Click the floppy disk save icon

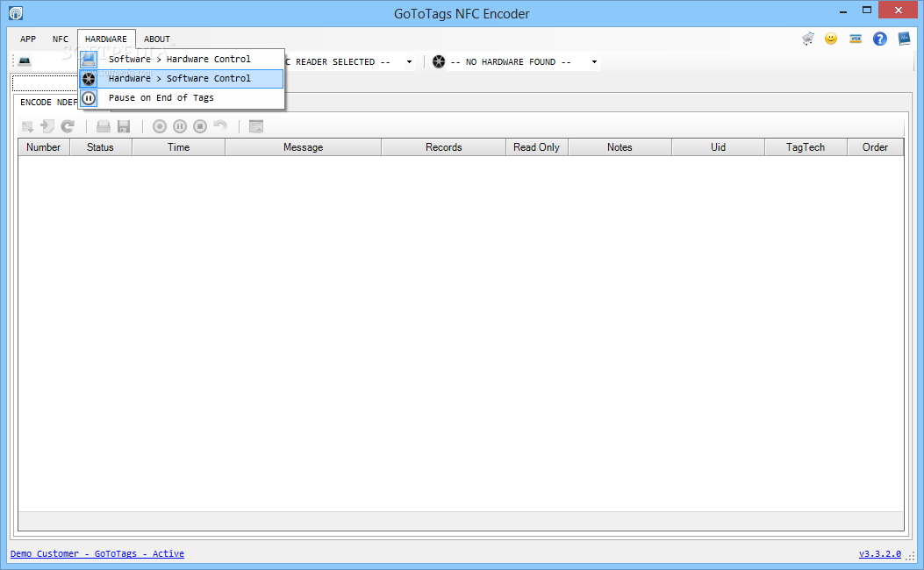(124, 126)
